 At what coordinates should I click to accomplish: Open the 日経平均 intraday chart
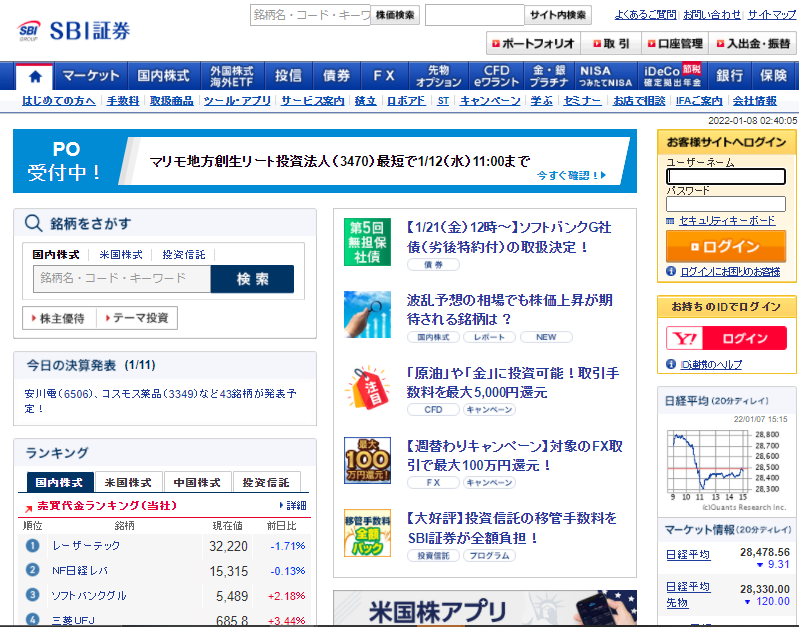[x=725, y=466]
